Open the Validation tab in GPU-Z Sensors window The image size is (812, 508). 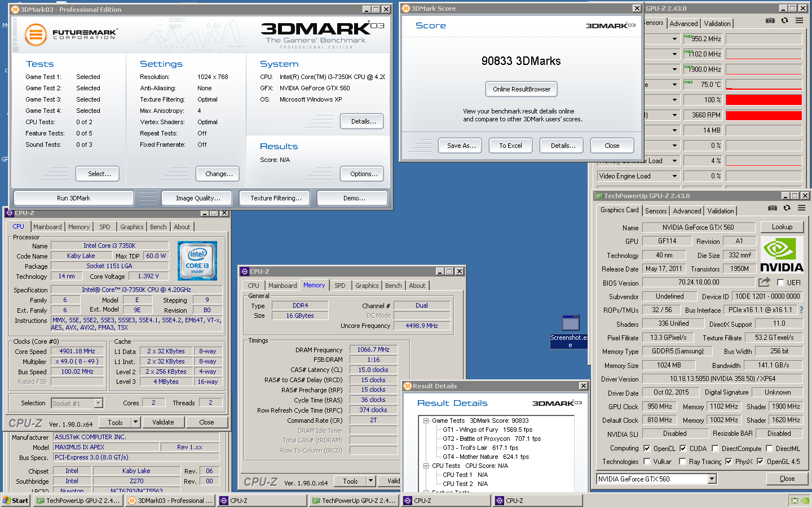pos(717,23)
